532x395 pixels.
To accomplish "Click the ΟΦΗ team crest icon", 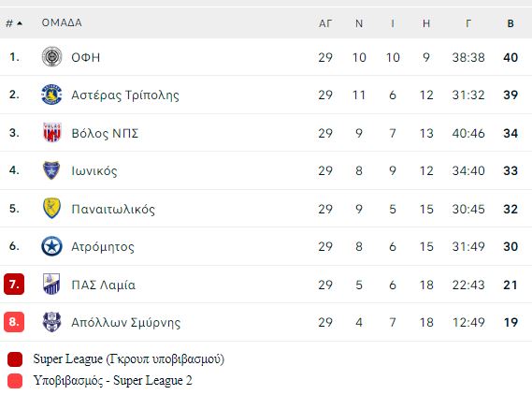I will click(51, 57).
